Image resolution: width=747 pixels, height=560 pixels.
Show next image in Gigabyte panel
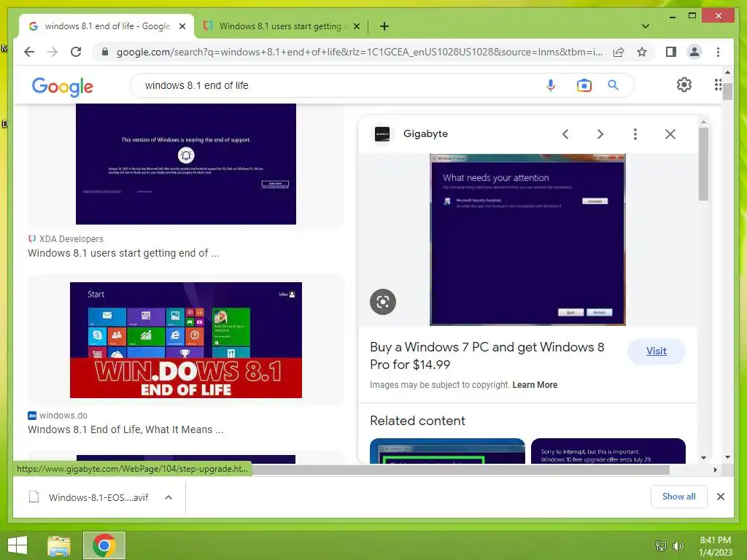(x=600, y=134)
